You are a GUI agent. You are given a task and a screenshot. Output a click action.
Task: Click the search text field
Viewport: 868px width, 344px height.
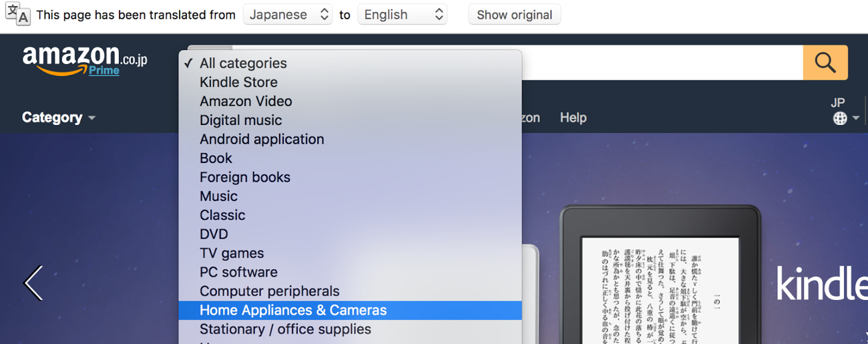click(662, 63)
